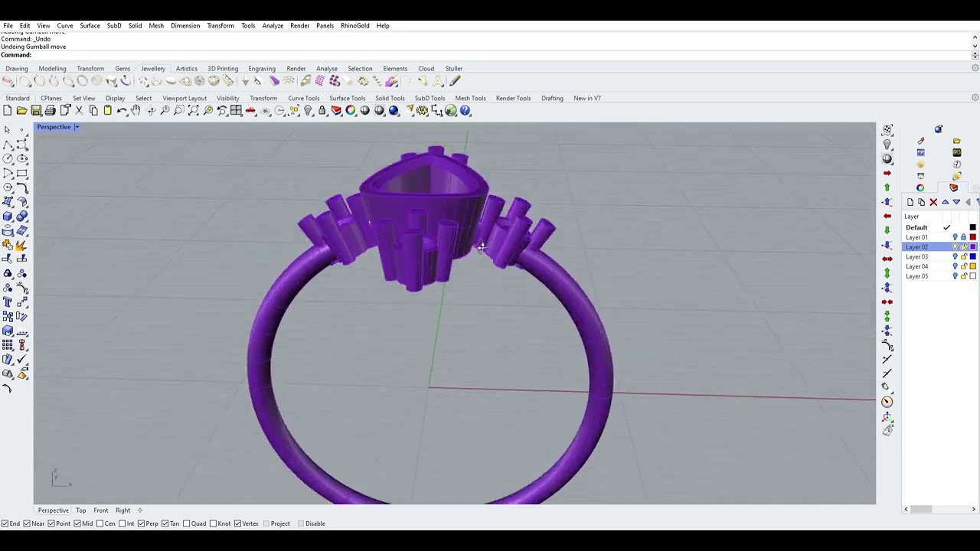Click the new layer page icon
This screenshot has height=551, width=980.
click(x=910, y=202)
